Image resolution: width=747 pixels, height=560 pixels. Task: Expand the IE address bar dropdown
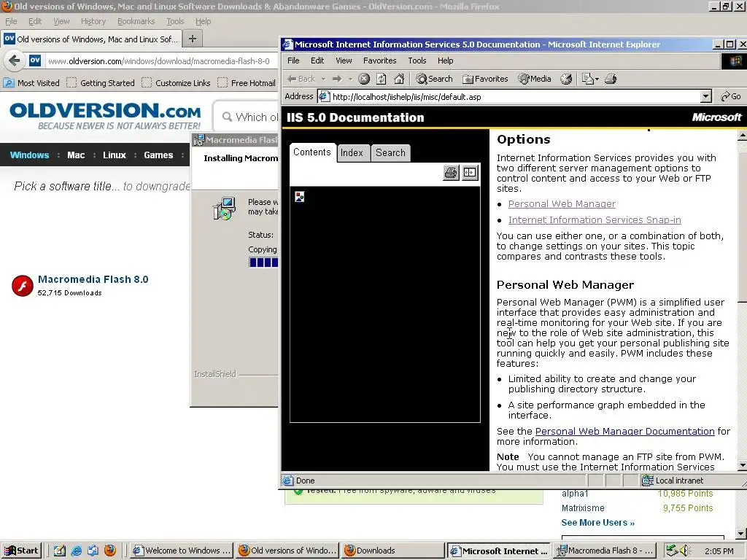(x=705, y=97)
